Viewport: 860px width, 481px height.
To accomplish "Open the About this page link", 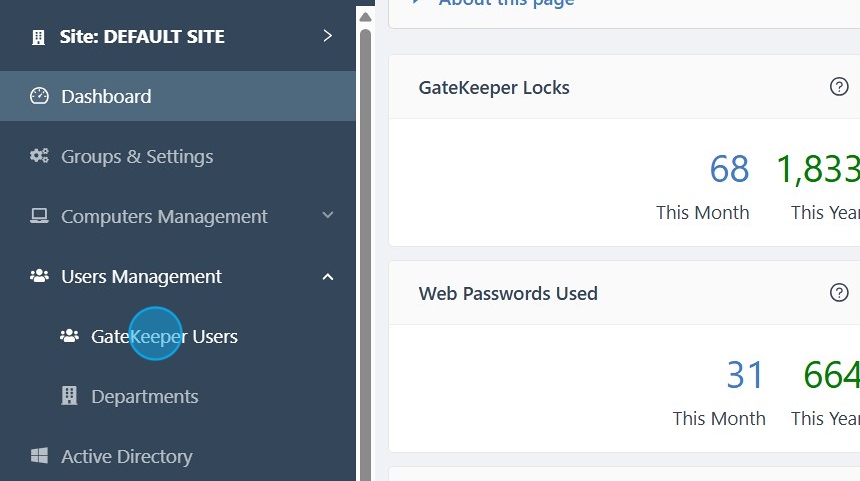I will point(506,3).
